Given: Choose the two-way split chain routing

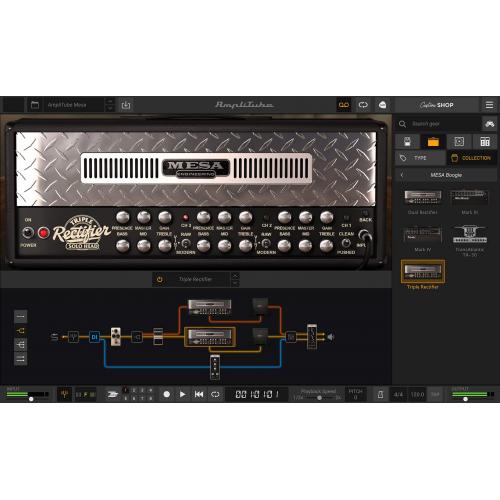Looking at the screenshot, I should coord(21,331).
